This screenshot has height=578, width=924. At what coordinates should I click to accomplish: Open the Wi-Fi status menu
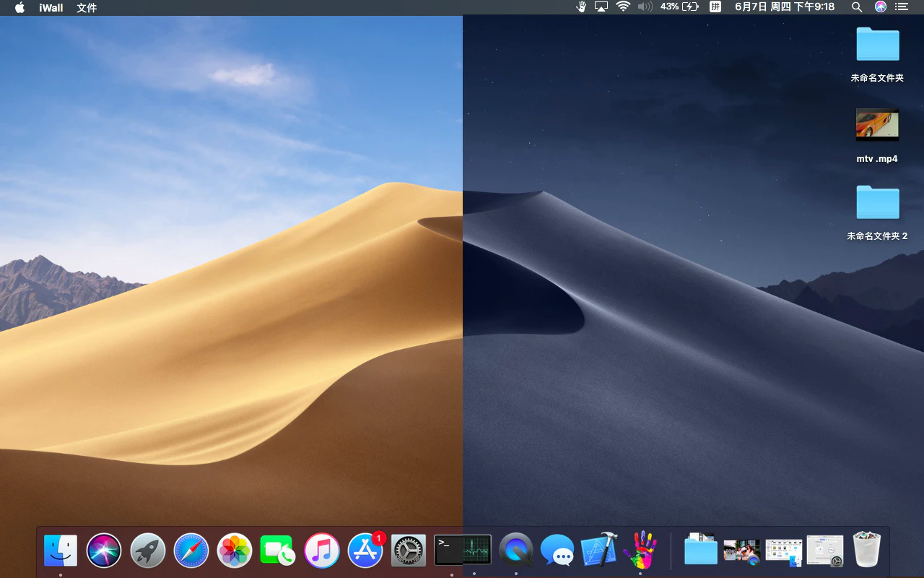coord(623,7)
